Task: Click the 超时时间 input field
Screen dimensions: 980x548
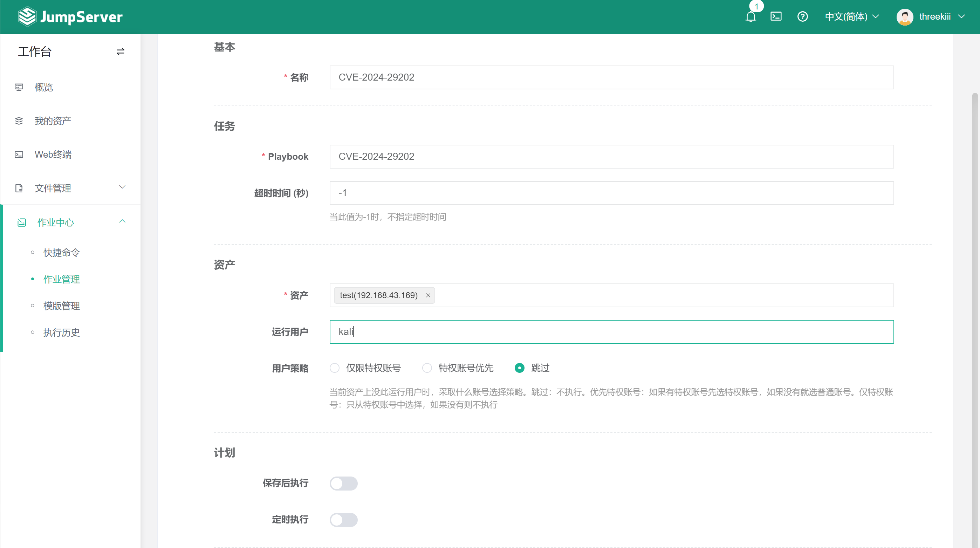Action: [611, 193]
